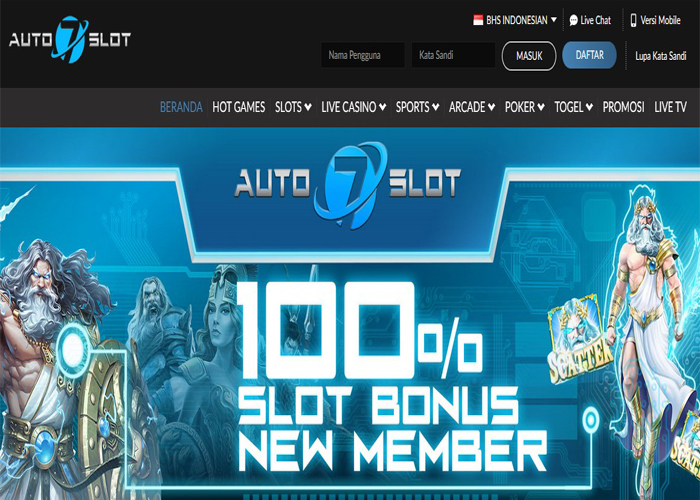Click the mobile phone Versi Mobile icon
The width and height of the screenshot is (700, 500).
[x=633, y=20]
